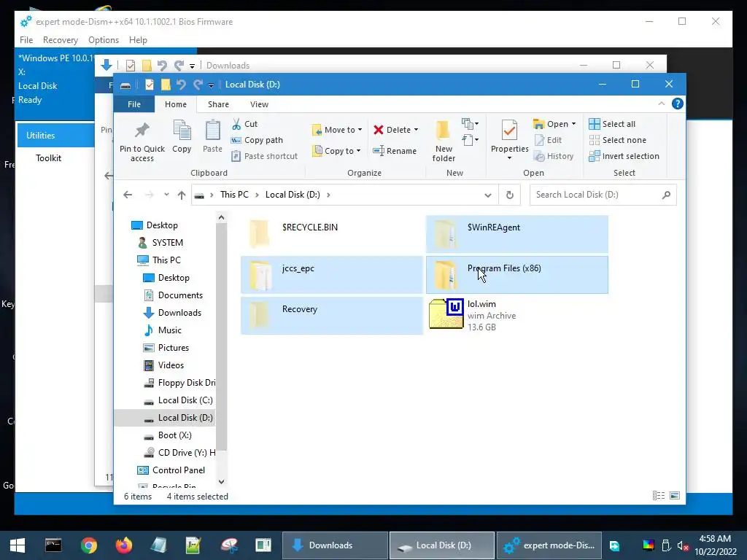Viewport: 747px width, 560px height.
Task: Expand the Move to dropdown
Action: (x=360, y=130)
